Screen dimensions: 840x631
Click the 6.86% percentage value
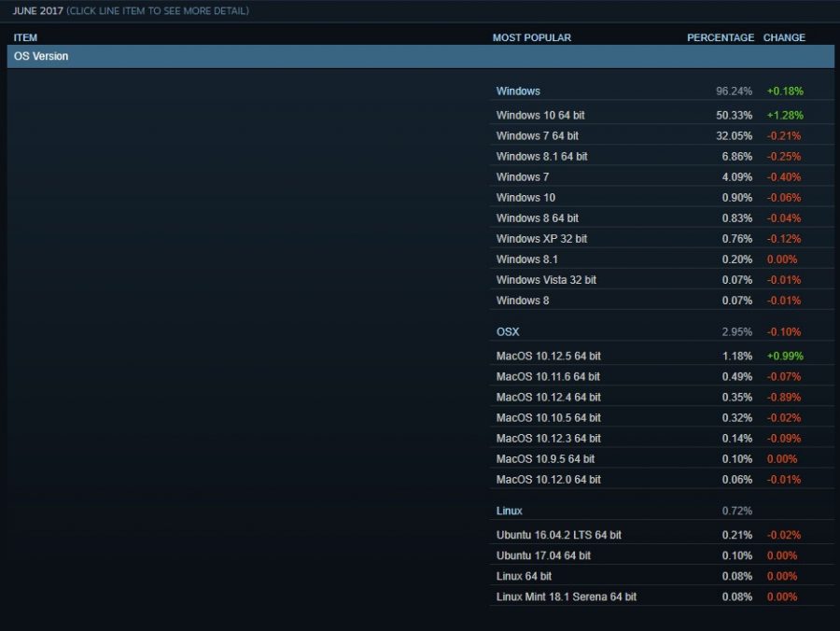pyautogui.click(x=736, y=157)
